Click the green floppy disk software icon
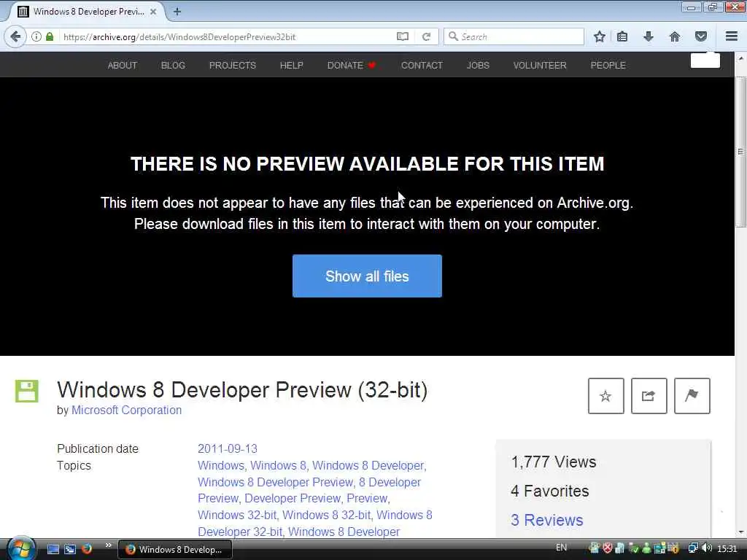Screen dimensions: 747x560 pyautogui.click(x=27, y=392)
